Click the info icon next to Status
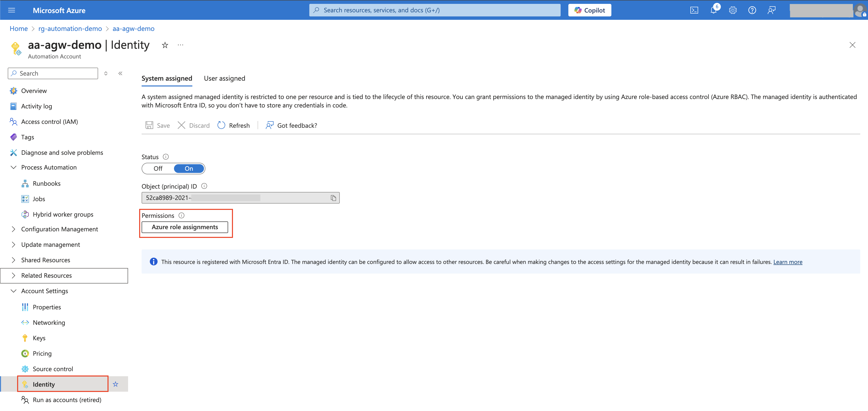The image size is (868, 411). pyautogui.click(x=166, y=157)
